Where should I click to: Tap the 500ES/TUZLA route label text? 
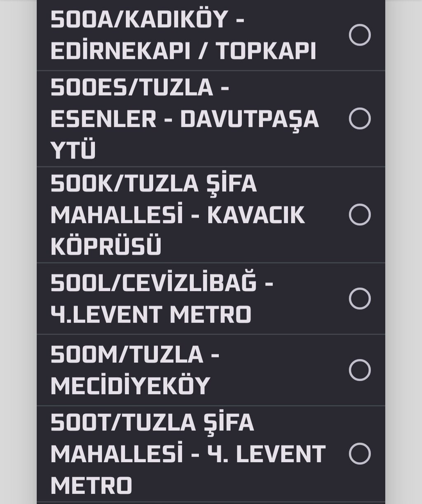(139, 87)
